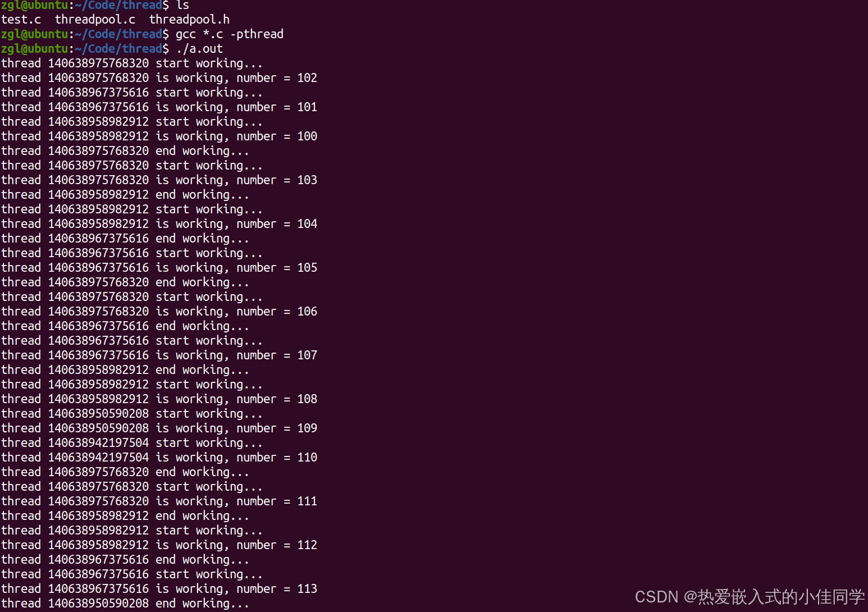Click the './a.out' command text

199,49
